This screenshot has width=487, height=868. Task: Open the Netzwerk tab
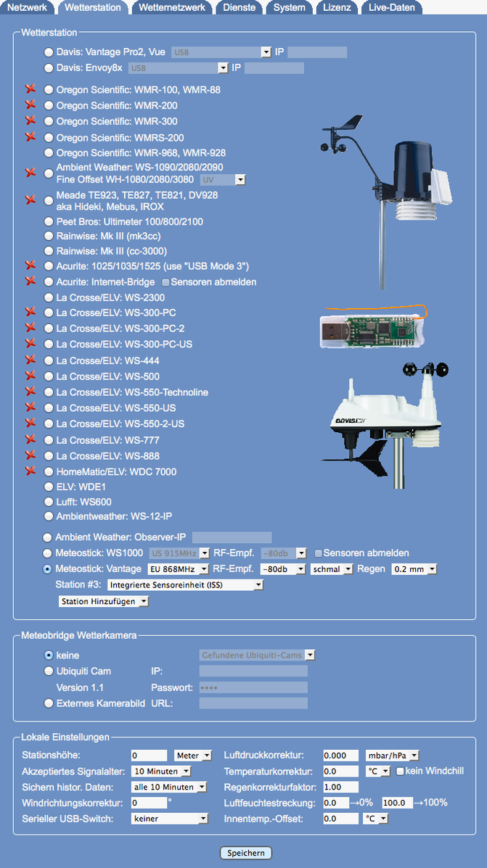(x=27, y=7)
